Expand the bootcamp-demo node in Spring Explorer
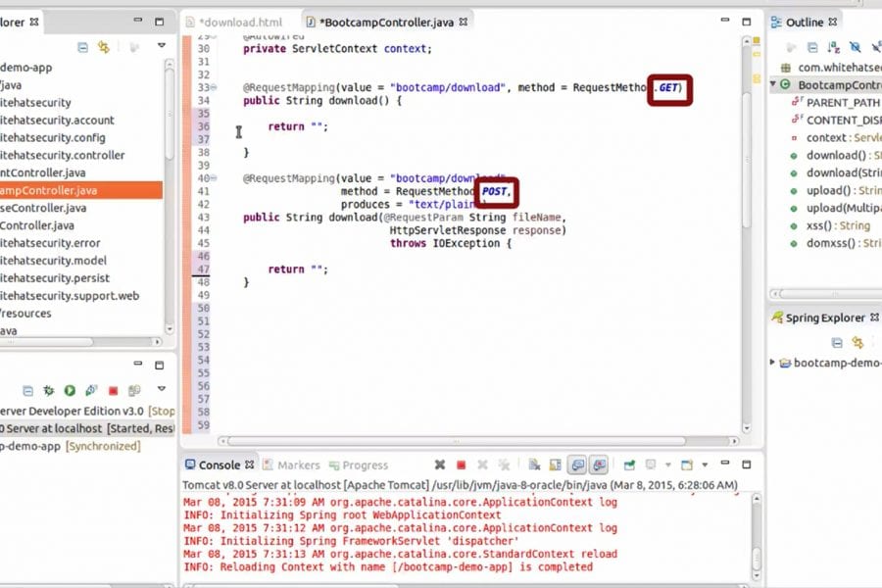Screen dimensions: 882x588 [773, 363]
